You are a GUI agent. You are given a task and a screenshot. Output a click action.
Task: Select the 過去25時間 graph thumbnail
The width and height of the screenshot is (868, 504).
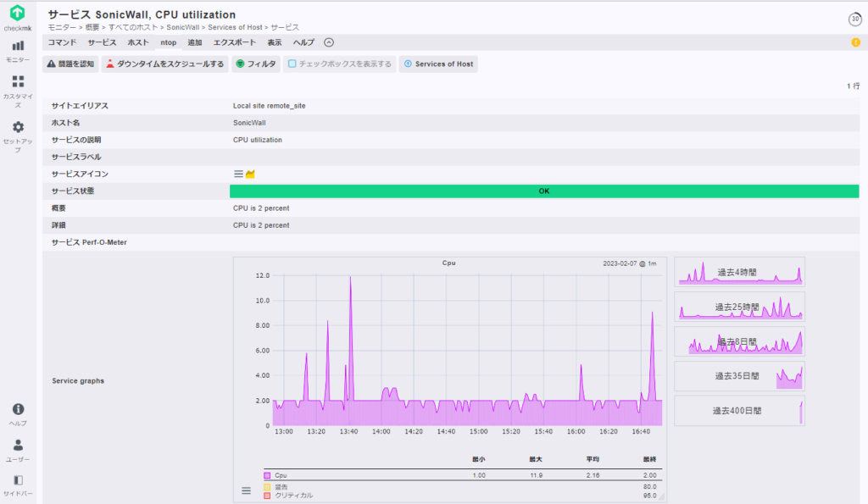tap(739, 307)
